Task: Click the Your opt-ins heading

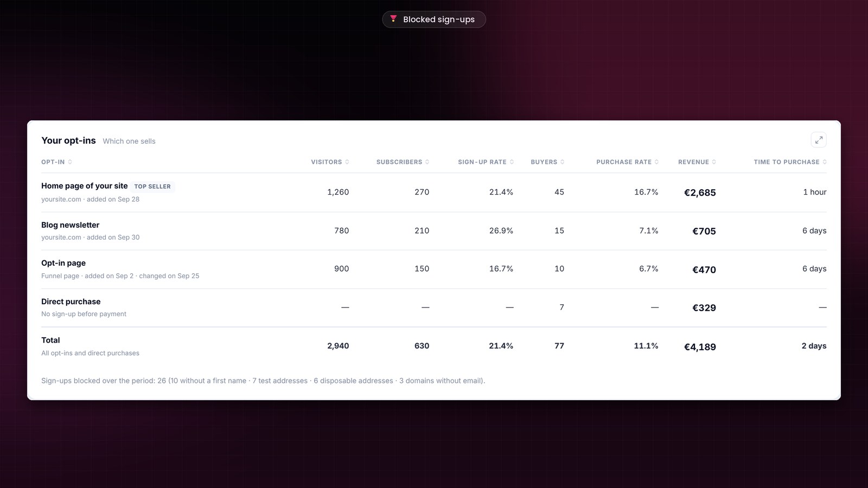Action: 68,140
